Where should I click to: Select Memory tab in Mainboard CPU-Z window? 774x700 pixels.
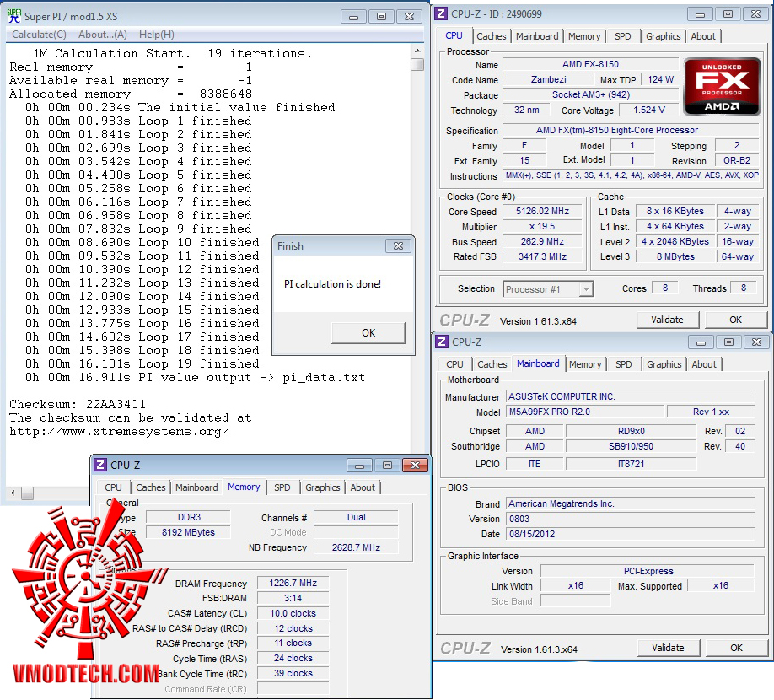585,364
